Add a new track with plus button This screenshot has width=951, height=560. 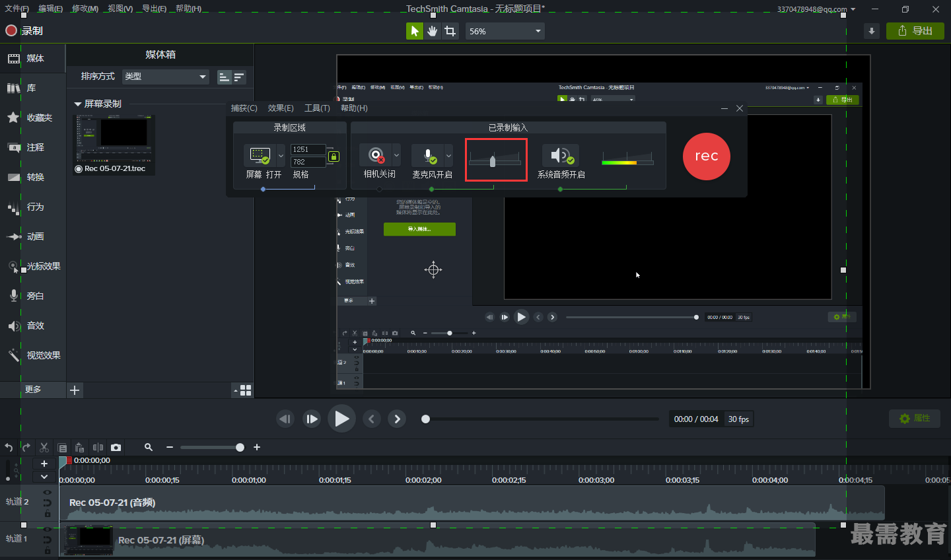pos(44,464)
